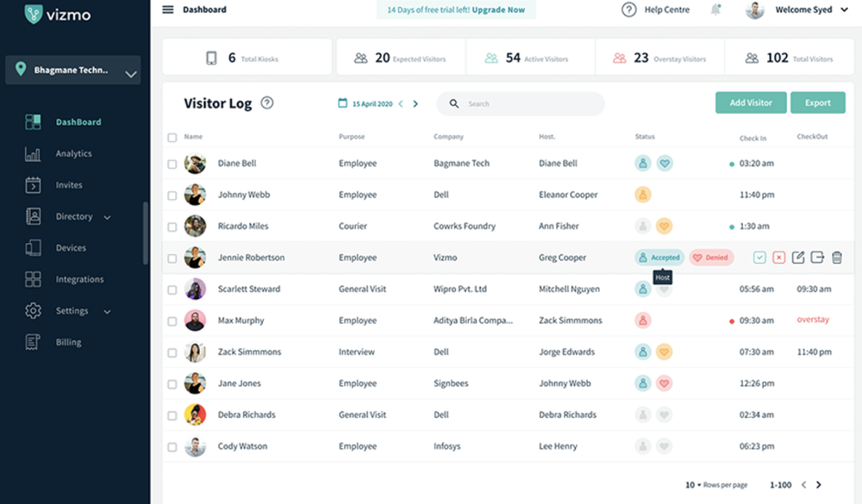Approve Jennie Robertson with green check icon
This screenshot has width=862, height=504.
pos(759,258)
